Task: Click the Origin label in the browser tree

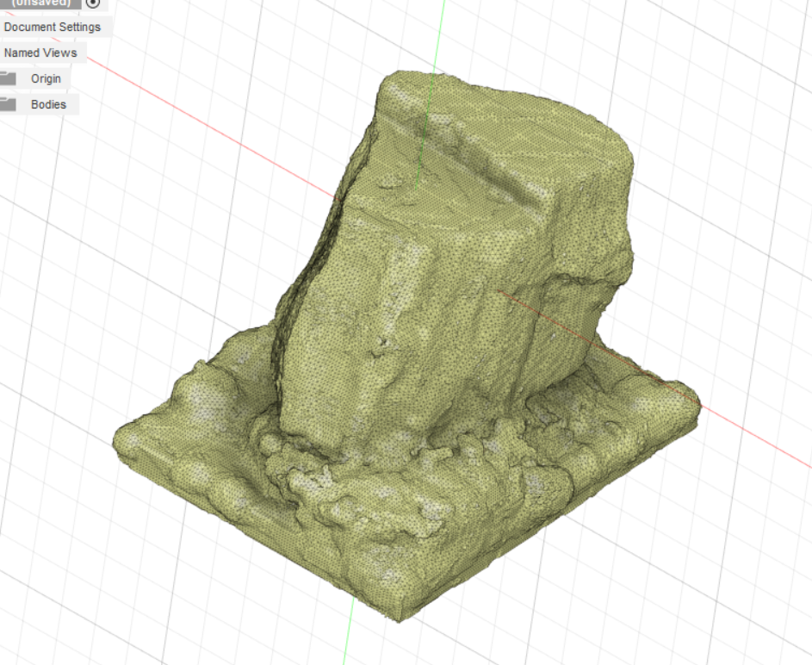Action: [x=46, y=78]
